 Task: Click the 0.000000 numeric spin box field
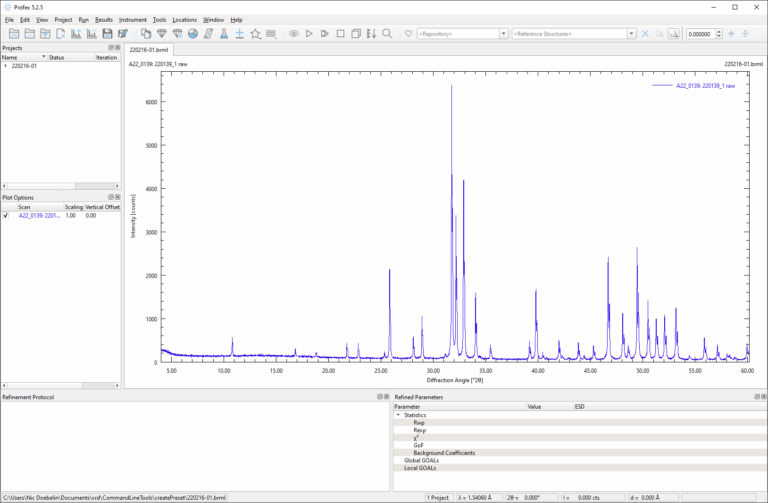(x=701, y=34)
